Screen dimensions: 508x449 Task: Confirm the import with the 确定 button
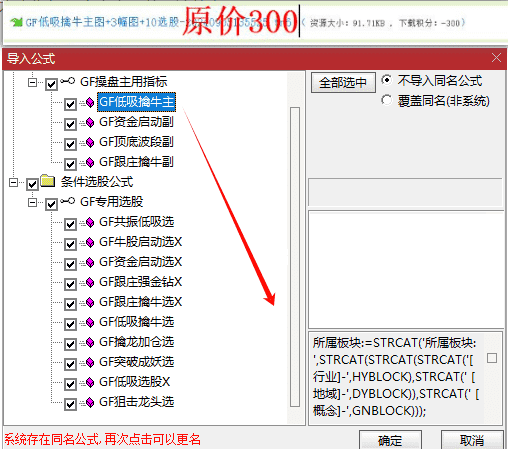390,440
